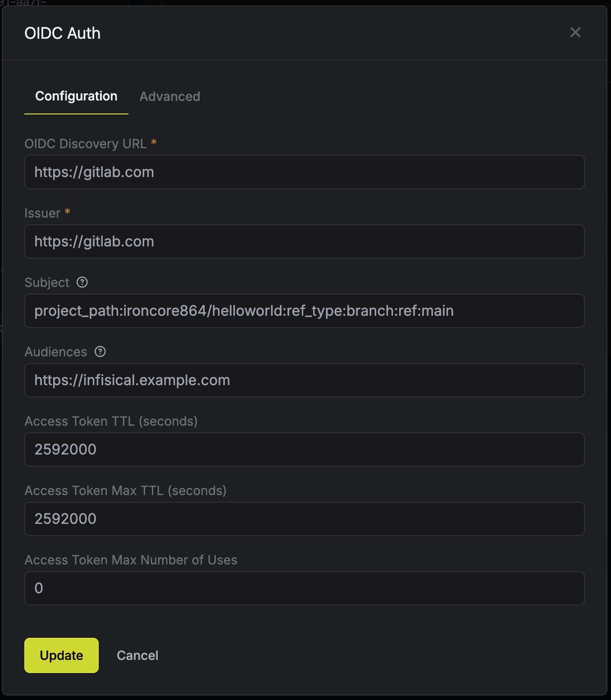
Task: Switch to the Advanced tab
Action: (169, 96)
